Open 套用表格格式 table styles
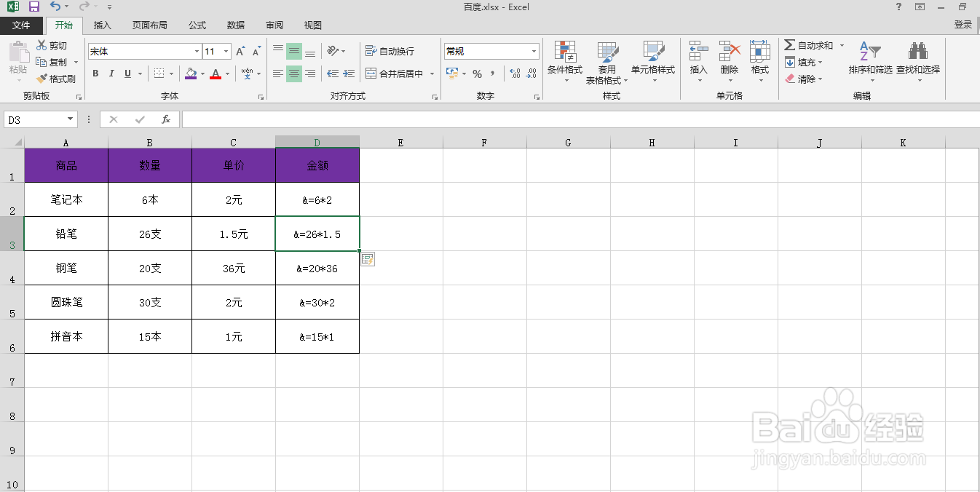 607,63
